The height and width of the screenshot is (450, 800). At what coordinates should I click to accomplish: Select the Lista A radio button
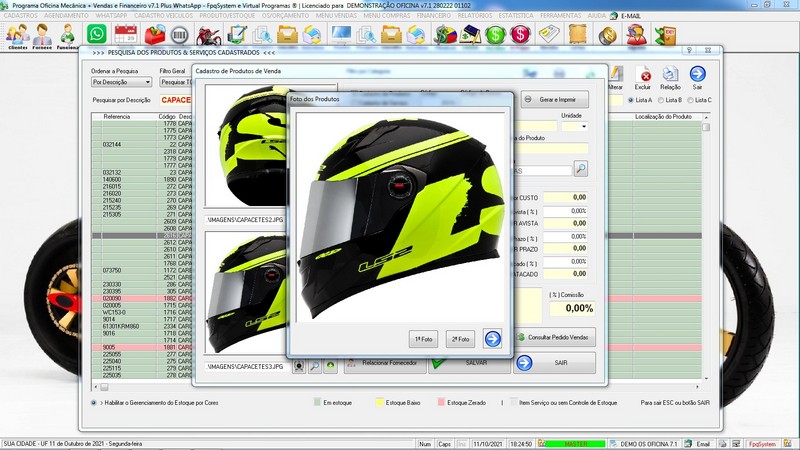click(x=631, y=100)
